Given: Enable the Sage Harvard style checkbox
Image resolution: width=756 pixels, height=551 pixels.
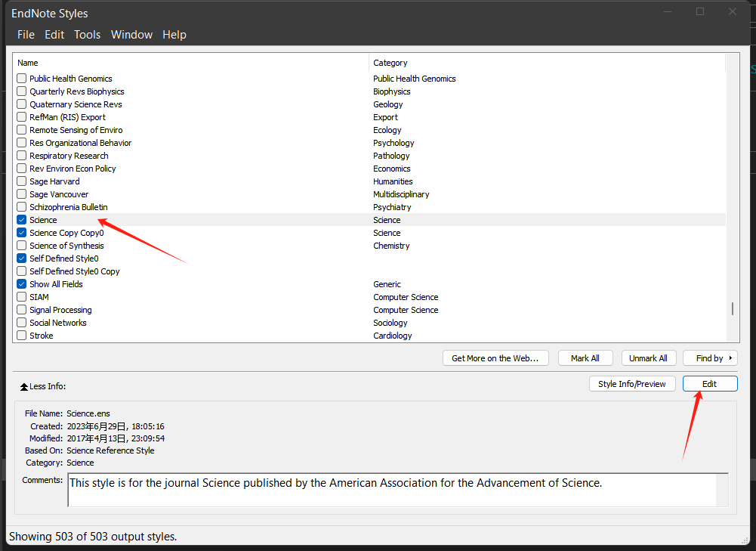Looking at the screenshot, I should point(22,181).
